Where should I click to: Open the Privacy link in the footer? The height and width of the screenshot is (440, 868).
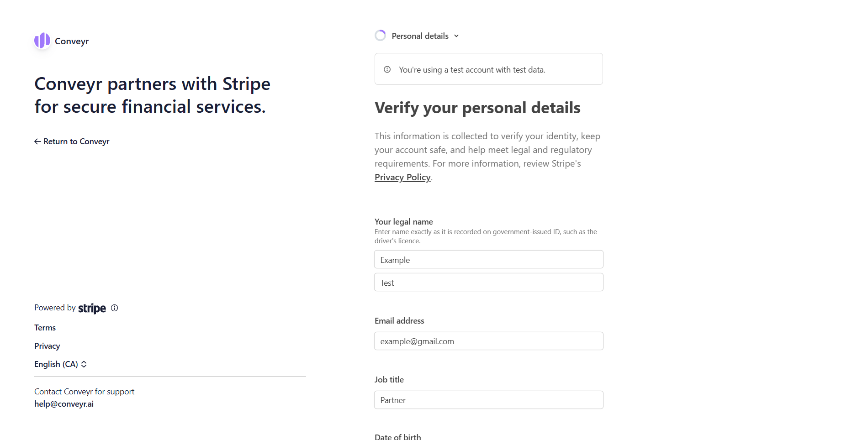click(x=47, y=346)
